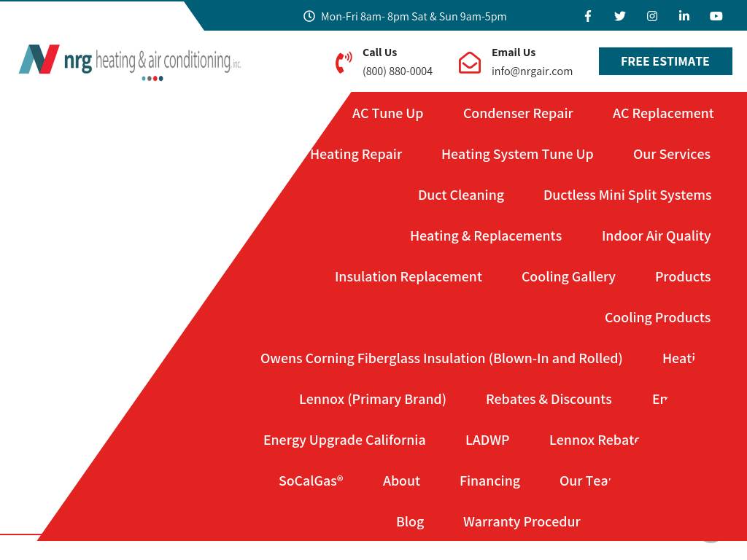Open Ductless Mini Split Systems page
This screenshot has height=560, width=747.
[x=627, y=195]
